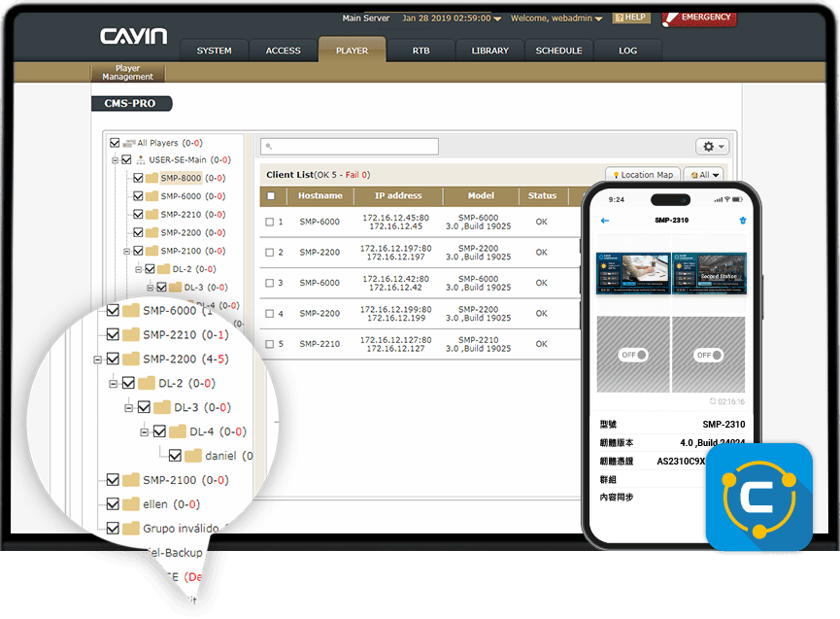The height and width of the screenshot is (619, 840).
Task: Click the red EMERGENCY siren icon
Action: tap(670, 19)
